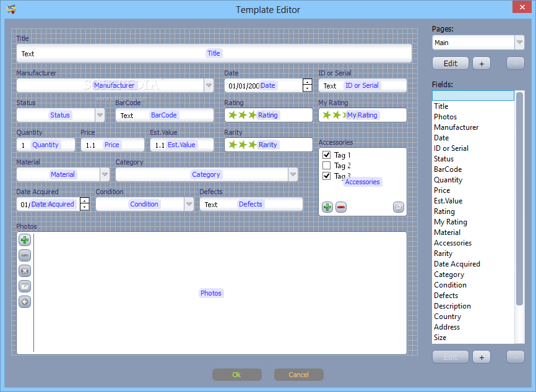The width and height of the screenshot is (536, 392).
Task: Click the Date field spinner arrows
Action: click(x=308, y=85)
